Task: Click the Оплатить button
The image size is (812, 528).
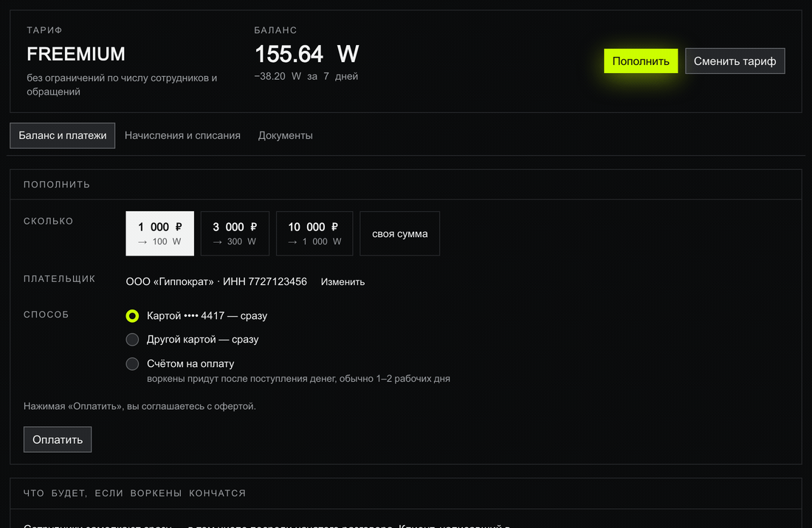Action: 58,439
